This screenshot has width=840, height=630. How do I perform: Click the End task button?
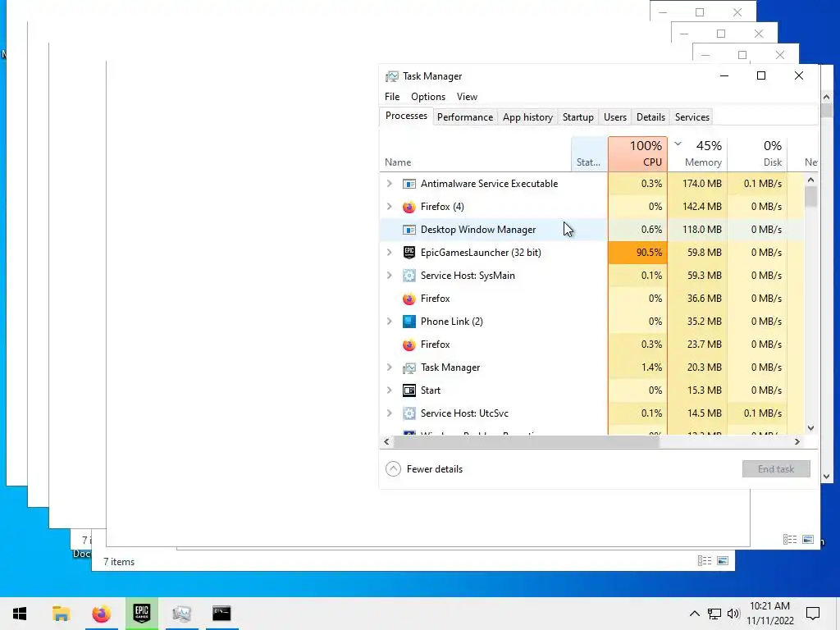pos(776,469)
